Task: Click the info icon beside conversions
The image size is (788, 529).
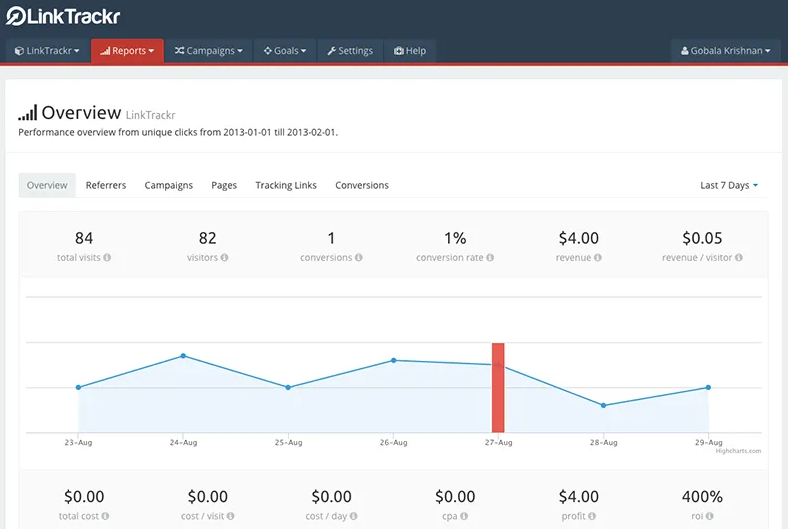Action: click(x=358, y=258)
